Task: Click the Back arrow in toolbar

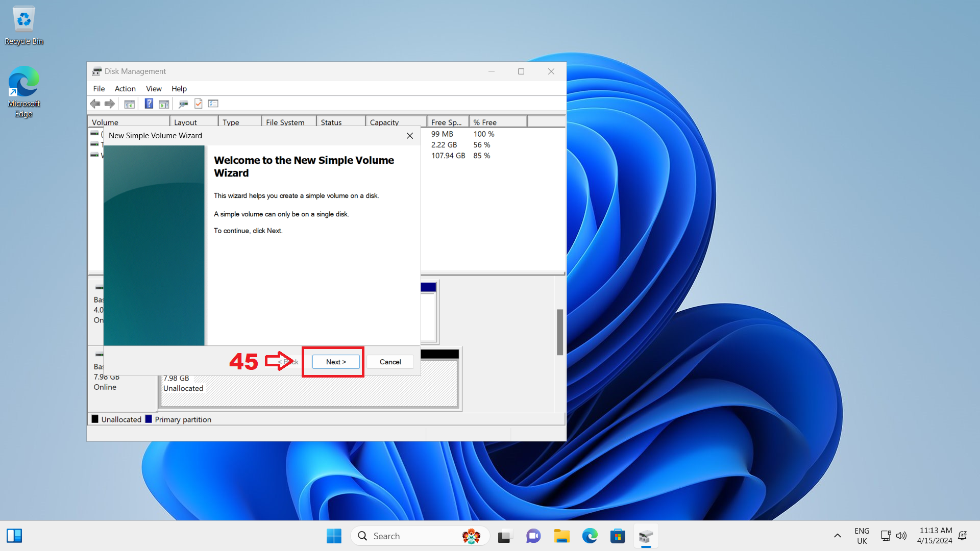Action: coord(95,104)
